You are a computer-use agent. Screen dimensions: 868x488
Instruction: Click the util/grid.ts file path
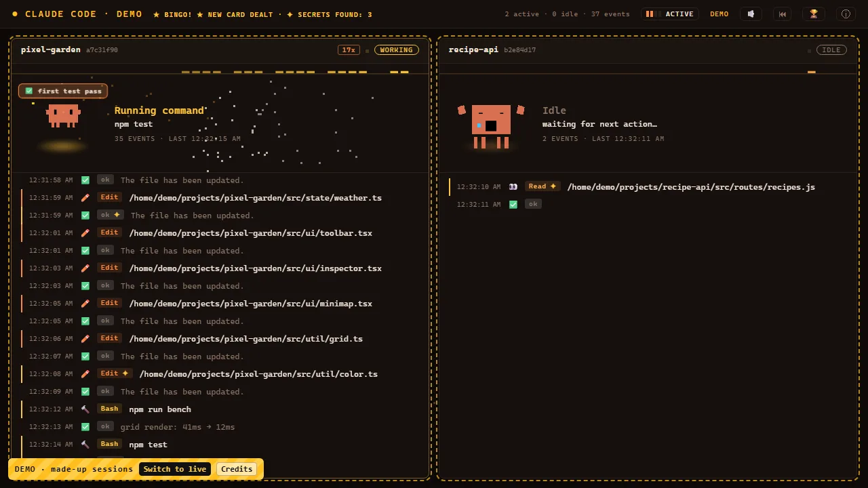(x=246, y=339)
